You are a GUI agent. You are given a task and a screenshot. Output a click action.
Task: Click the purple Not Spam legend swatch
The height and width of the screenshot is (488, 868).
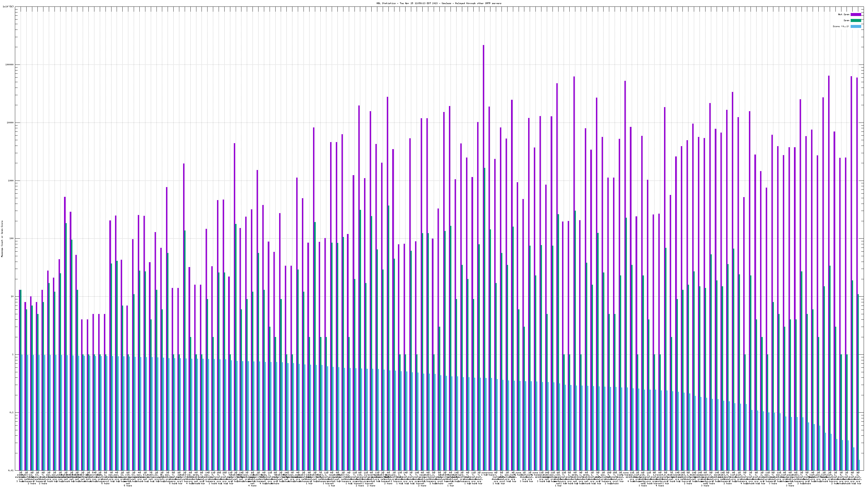(856, 14)
